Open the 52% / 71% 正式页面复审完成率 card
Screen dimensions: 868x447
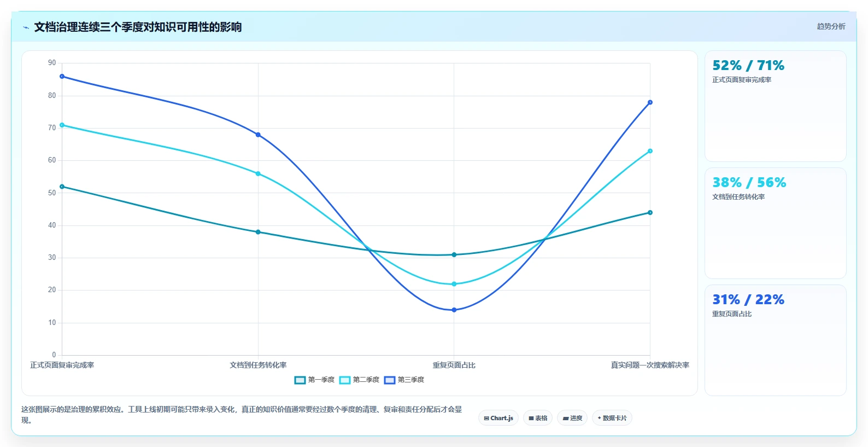click(x=775, y=106)
